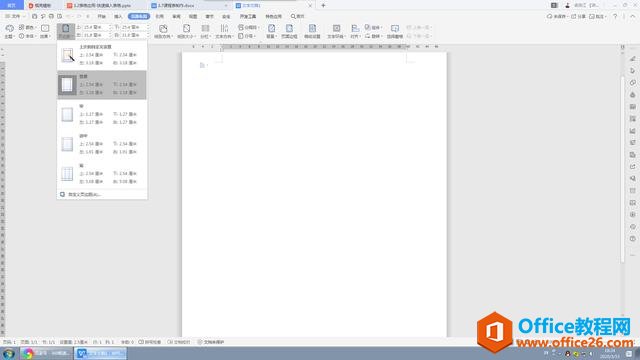The image size is (640, 360).
Task: Click the Page Margins button in ribbon
Action: [66, 31]
